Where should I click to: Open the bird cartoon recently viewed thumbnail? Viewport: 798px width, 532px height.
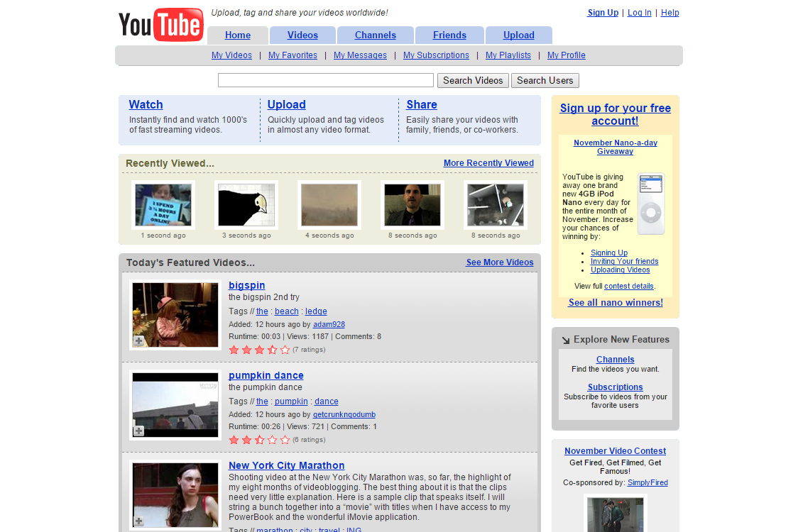point(246,205)
